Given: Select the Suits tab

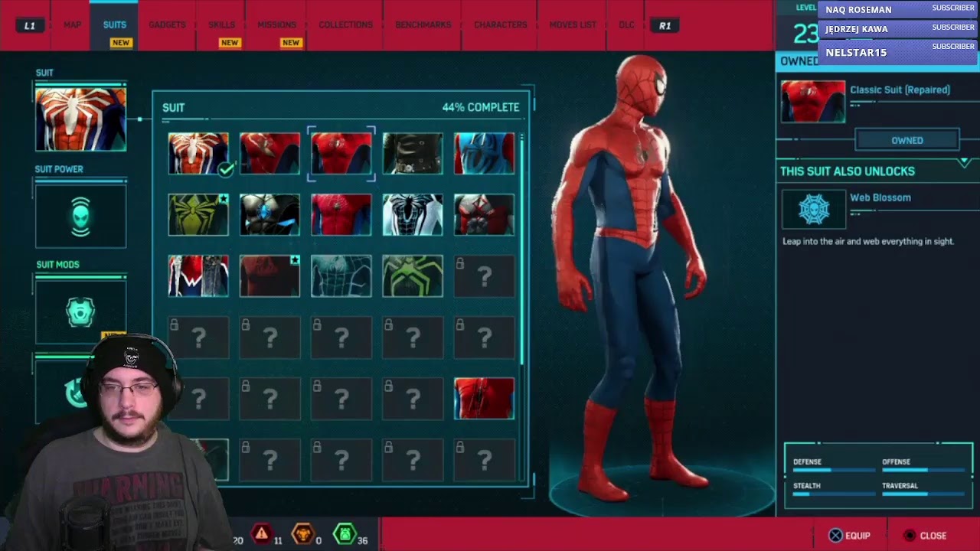Looking at the screenshot, I should coord(115,25).
